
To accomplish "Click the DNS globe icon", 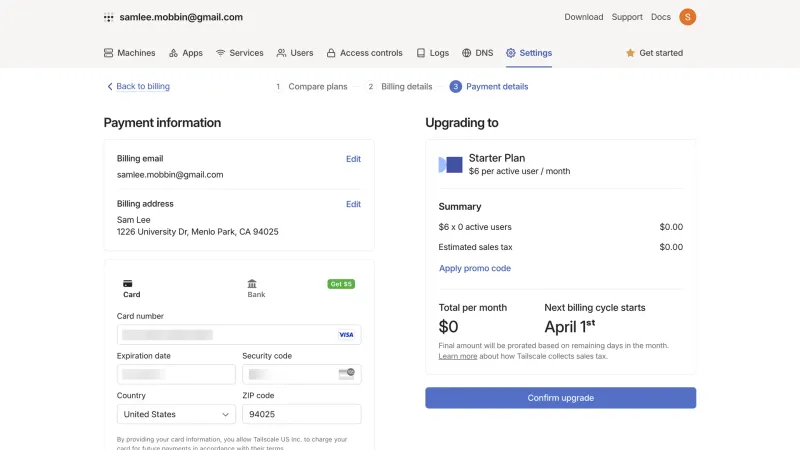I will pos(466,53).
